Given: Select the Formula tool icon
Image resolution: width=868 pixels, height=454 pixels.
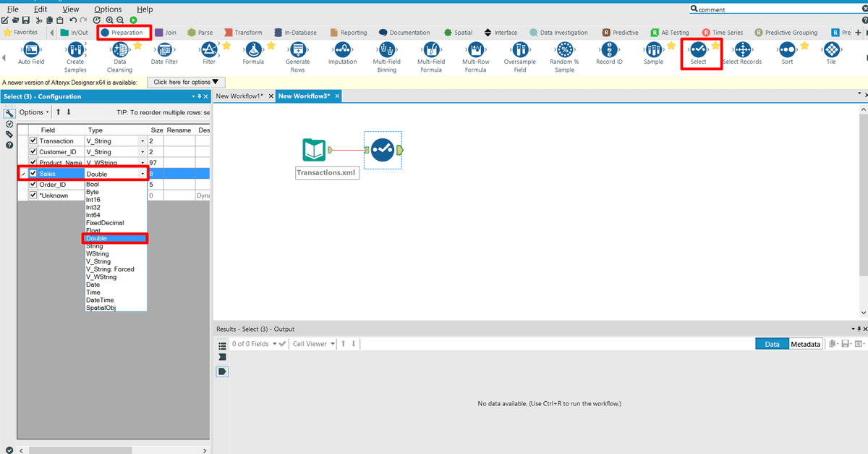Looking at the screenshot, I should click(x=253, y=49).
